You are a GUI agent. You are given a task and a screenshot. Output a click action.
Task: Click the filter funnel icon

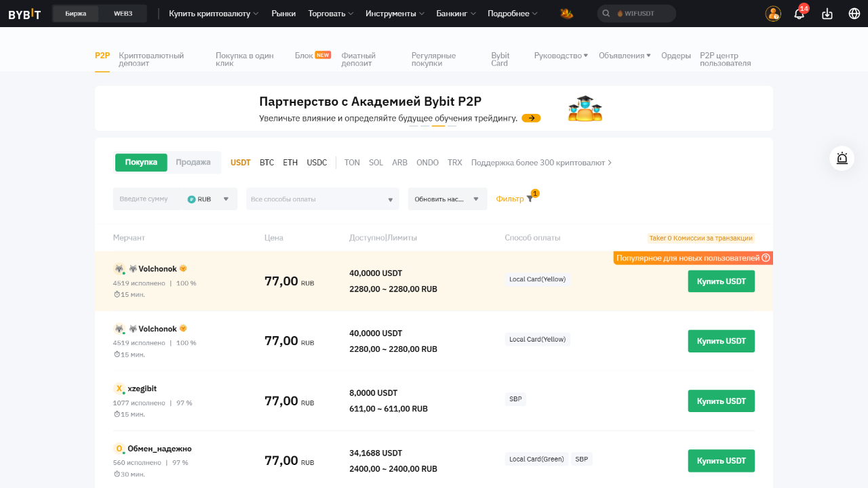[530, 199]
